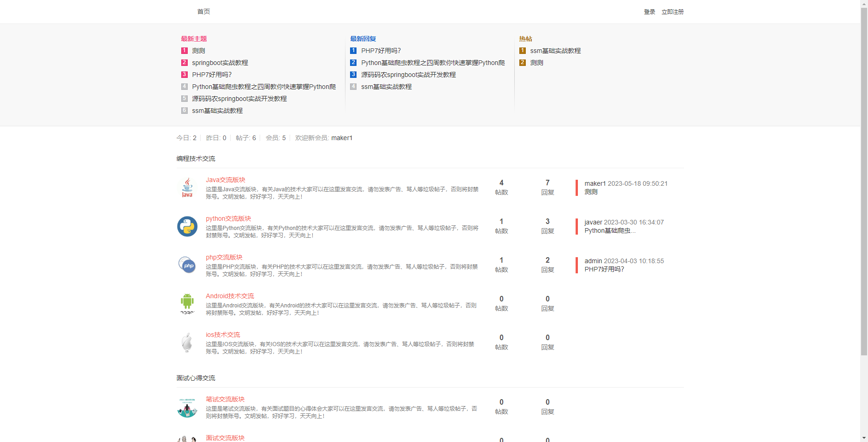Open the iOS forum apple icon

click(187, 342)
